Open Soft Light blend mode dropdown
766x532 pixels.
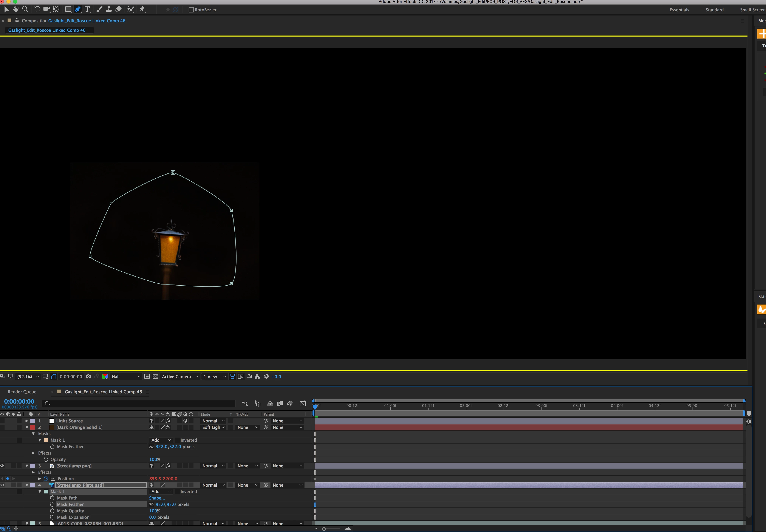(x=213, y=427)
